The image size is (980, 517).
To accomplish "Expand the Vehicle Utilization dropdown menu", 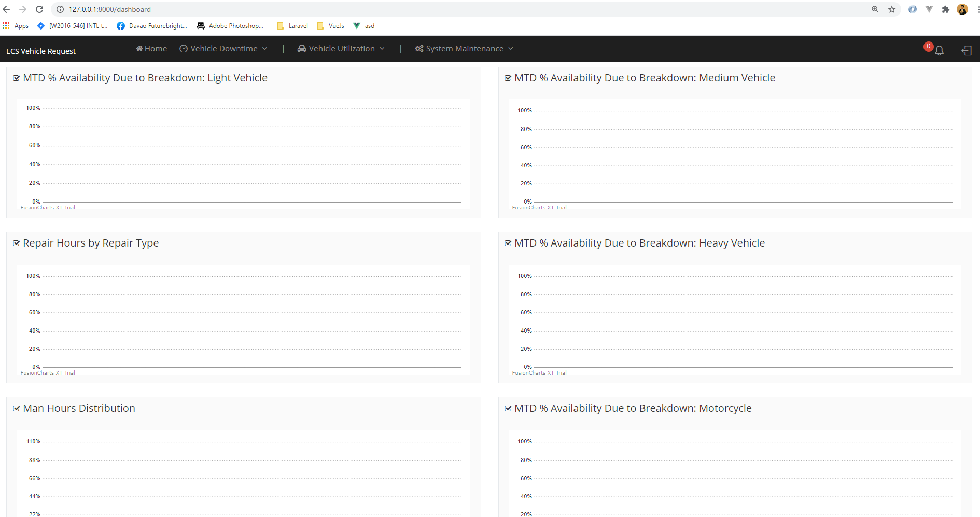I will point(341,49).
